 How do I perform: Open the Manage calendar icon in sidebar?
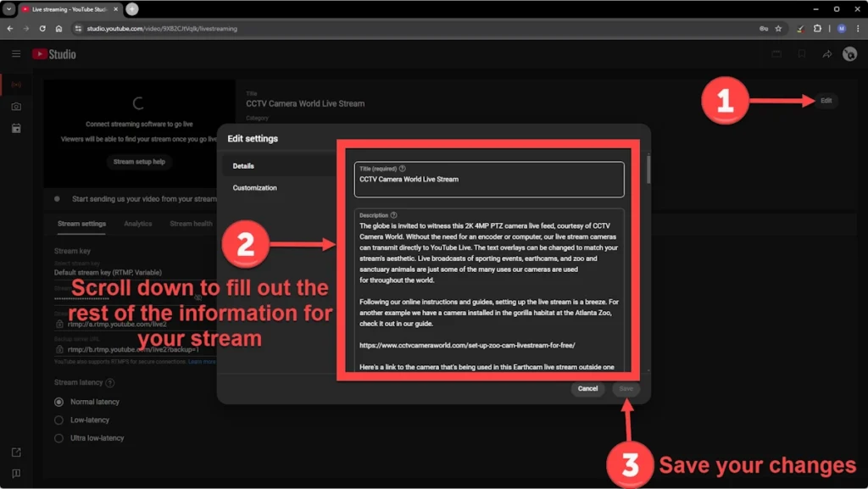[16, 128]
